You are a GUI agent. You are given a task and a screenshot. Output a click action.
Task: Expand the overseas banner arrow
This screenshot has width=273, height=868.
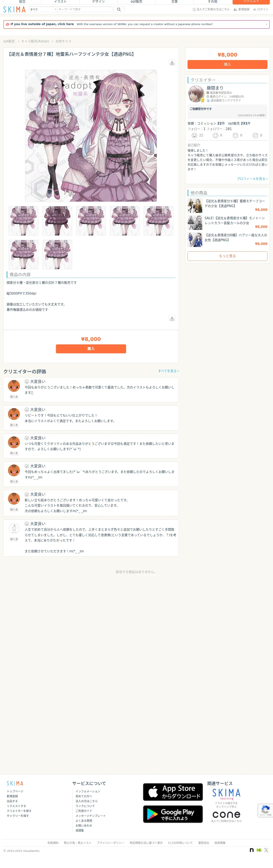[x=266, y=24]
